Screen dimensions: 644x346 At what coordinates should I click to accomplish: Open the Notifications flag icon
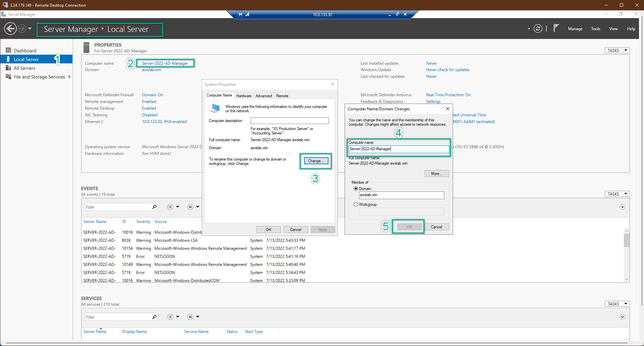pos(556,28)
